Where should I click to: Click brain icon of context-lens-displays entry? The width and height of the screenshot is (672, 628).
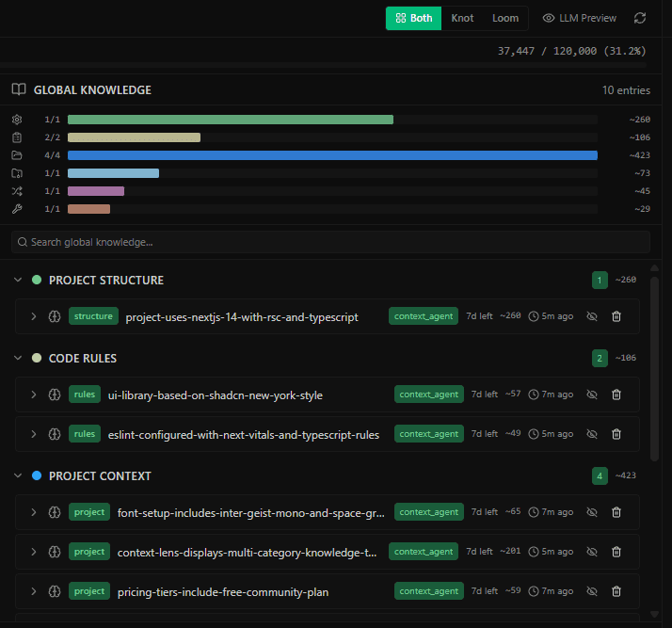[x=55, y=552]
